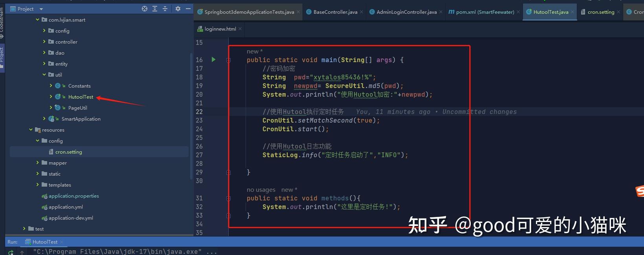Open application.properties file
The width and height of the screenshot is (644, 255).
point(74,196)
